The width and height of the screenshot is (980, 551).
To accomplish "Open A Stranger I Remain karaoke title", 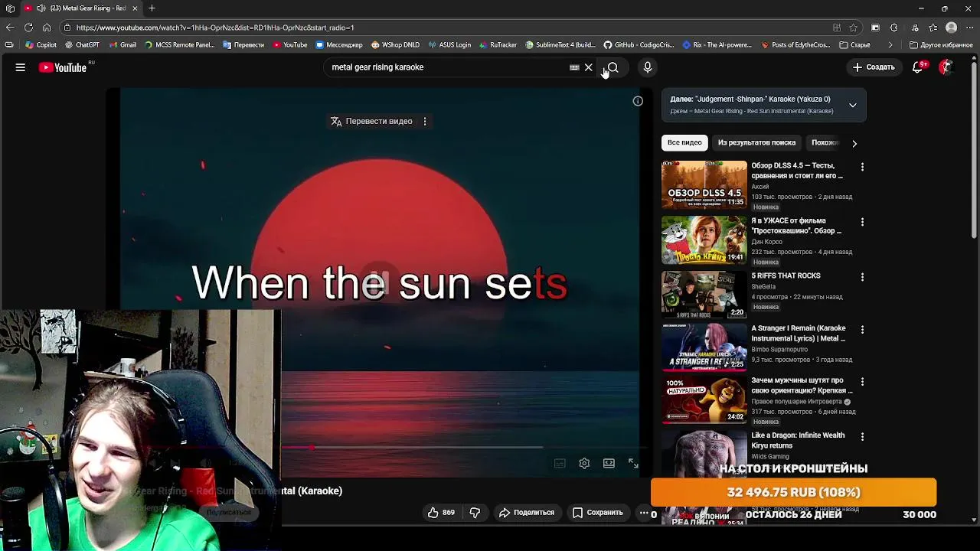I will [x=799, y=333].
